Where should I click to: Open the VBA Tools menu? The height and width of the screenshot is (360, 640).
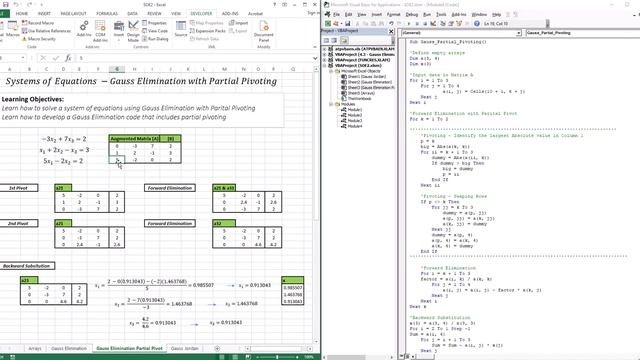(x=441, y=14)
